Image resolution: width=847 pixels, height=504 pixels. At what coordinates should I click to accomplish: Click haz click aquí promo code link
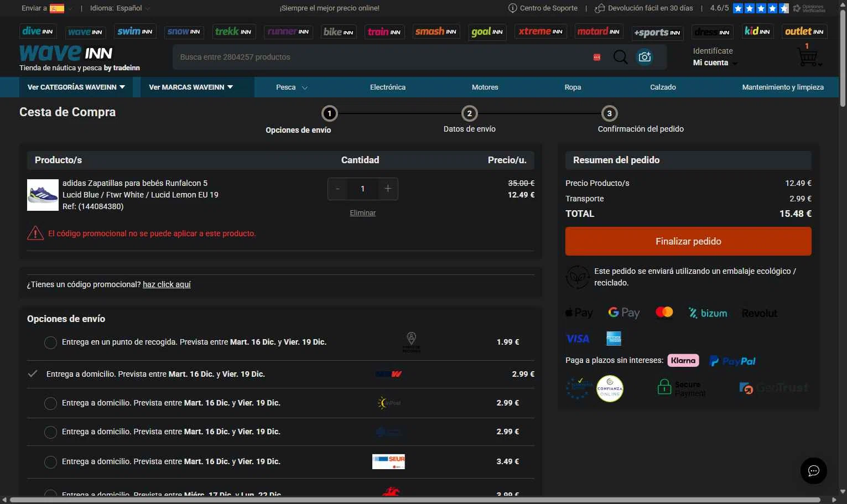167,284
